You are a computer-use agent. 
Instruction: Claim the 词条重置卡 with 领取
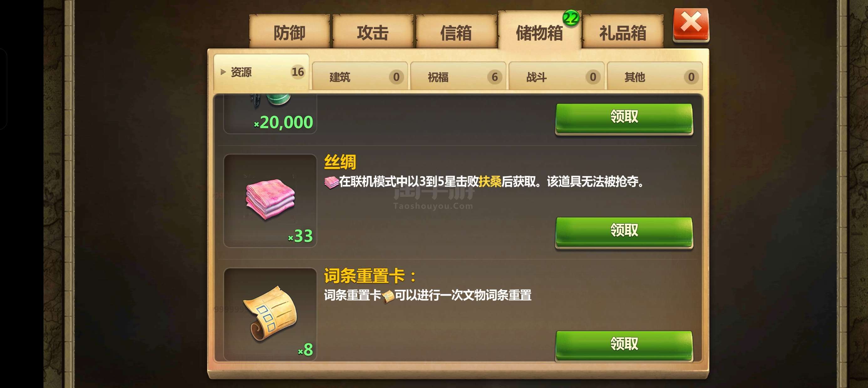624,345
